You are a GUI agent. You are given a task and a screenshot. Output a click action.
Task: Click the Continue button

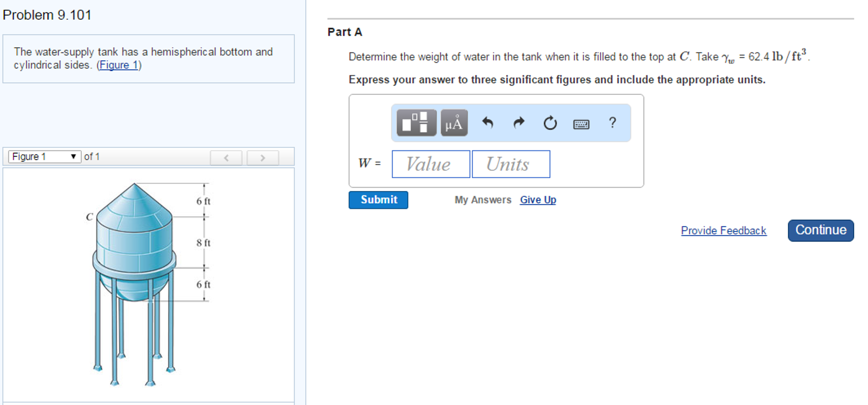[x=820, y=230]
